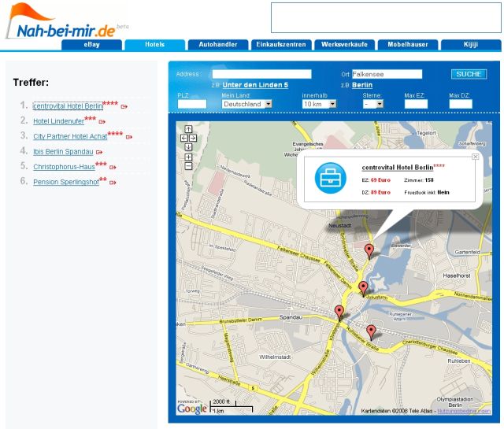Pan the map down with arrow icon
504x429 pixels.
188,147
